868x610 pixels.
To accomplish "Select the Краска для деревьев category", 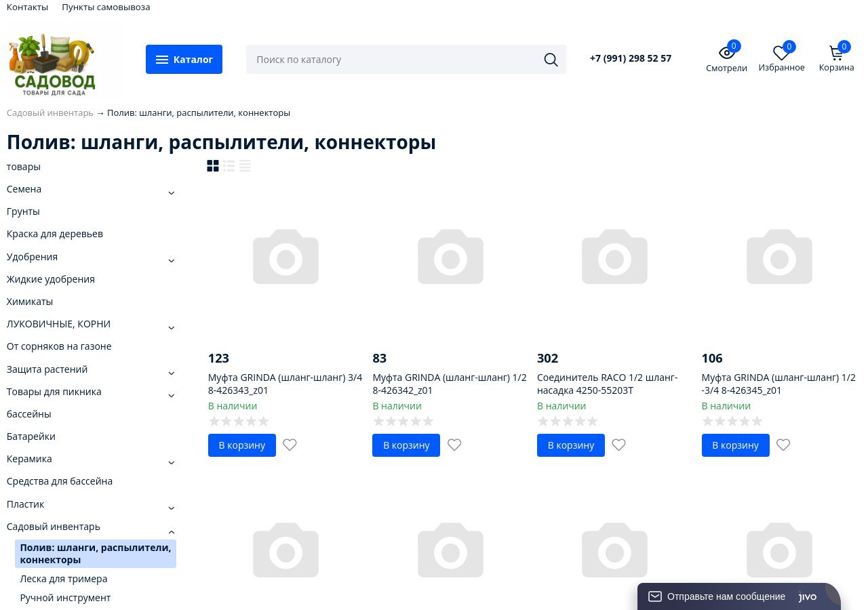I will pyautogui.click(x=55, y=234).
